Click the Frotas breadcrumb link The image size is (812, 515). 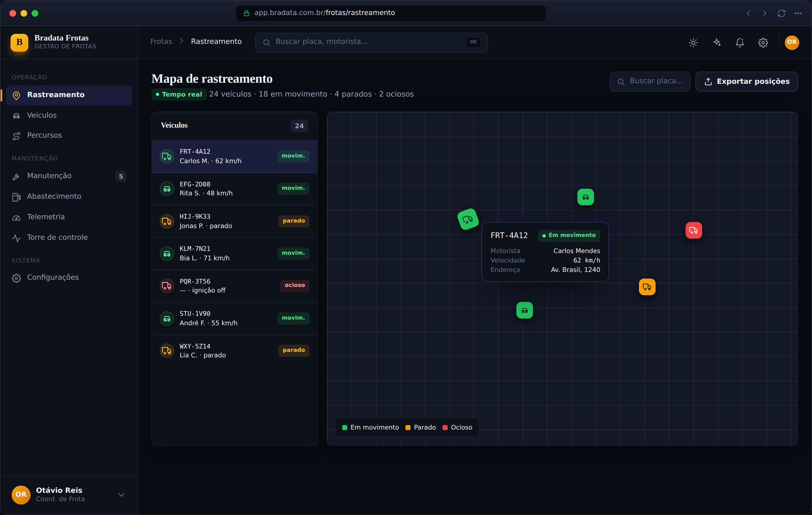[x=161, y=42]
